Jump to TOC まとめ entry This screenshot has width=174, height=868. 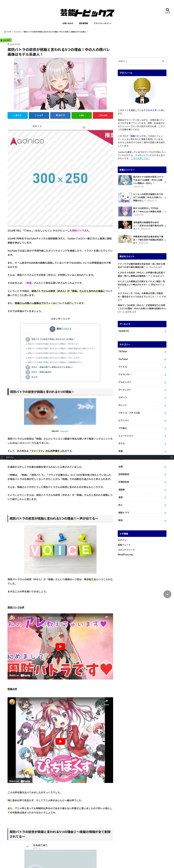[x=35, y=377]
